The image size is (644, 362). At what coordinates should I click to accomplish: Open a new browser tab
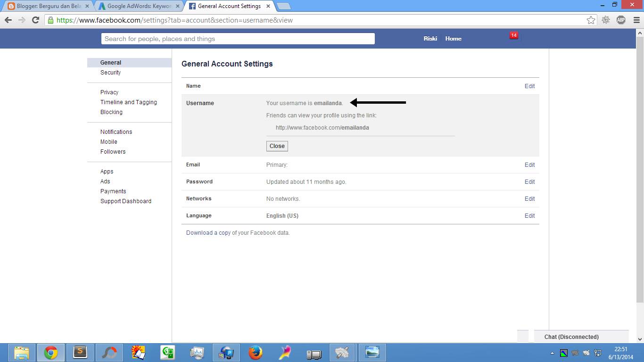(283, 7)
